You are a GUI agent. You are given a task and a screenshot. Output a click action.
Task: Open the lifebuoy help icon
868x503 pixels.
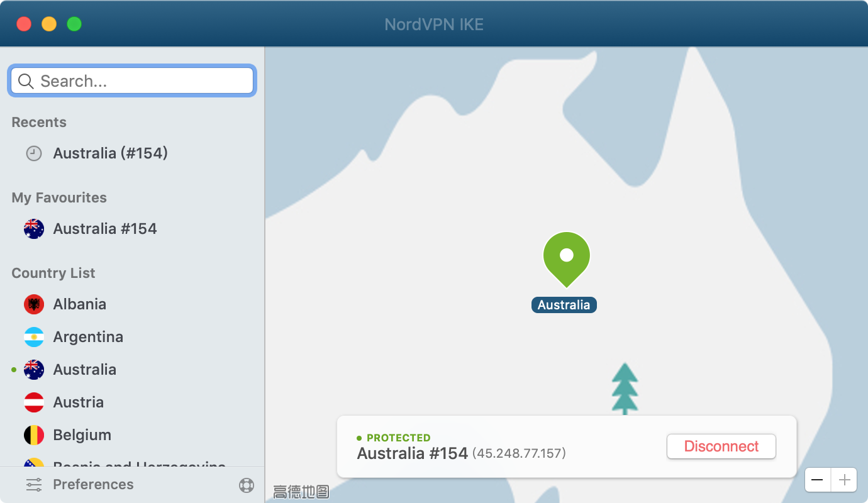tap(247, 485)
